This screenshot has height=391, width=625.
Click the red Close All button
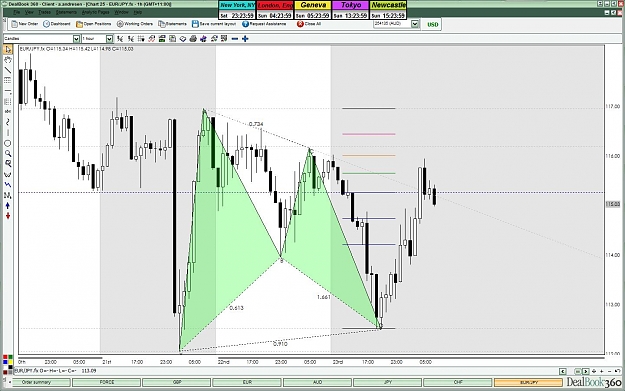click(309, 24)
